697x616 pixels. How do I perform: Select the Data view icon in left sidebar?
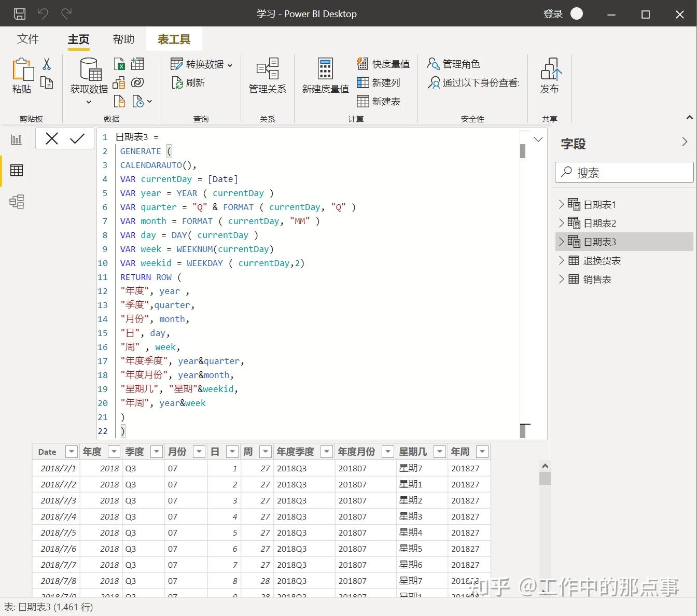pyautogui.click(x=17, y=171)
